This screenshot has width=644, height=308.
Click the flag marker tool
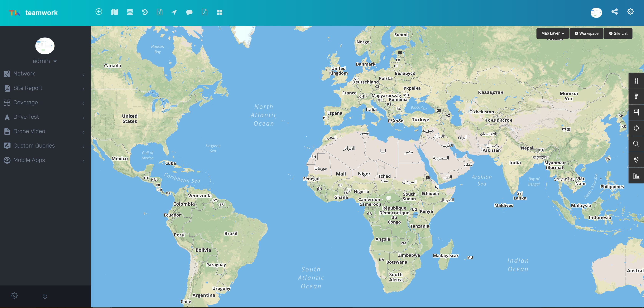pyautogui.click(x=636, y=112)
